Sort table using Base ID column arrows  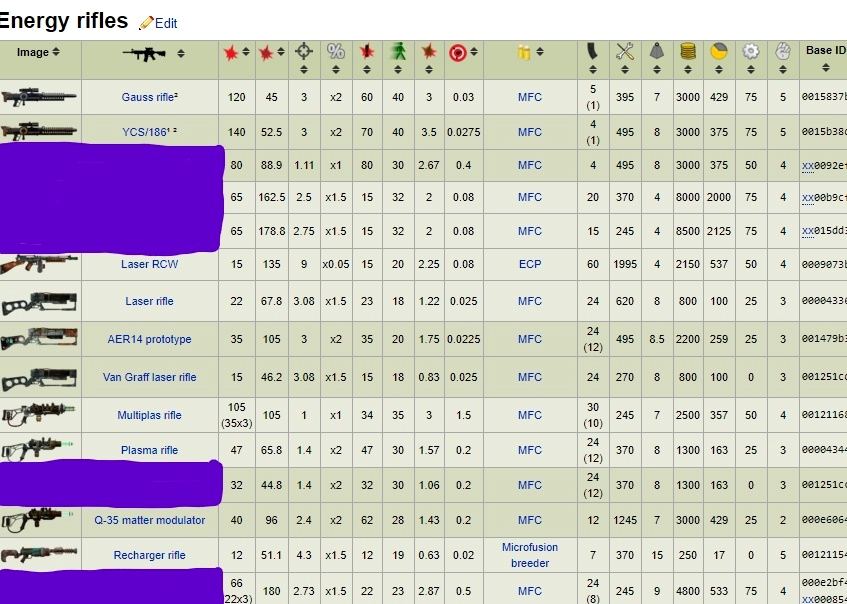pos(826,68)
